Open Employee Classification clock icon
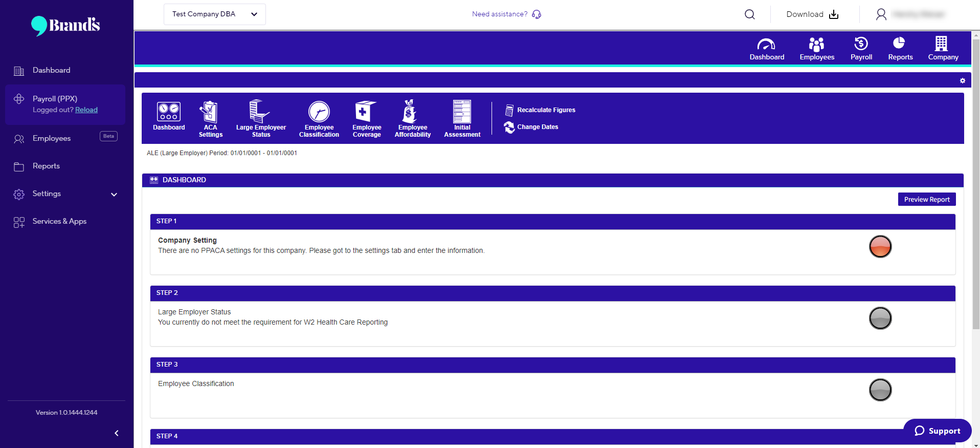Viewport: 980px width, 448px height. [x=319, y=111]
